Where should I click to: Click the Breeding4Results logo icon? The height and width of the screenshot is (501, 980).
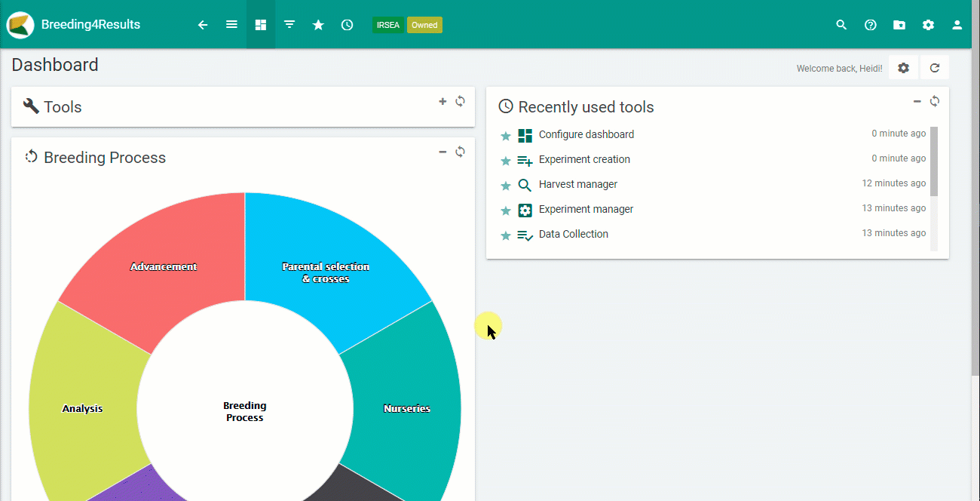pyautogui.click(x=20, y=25)
